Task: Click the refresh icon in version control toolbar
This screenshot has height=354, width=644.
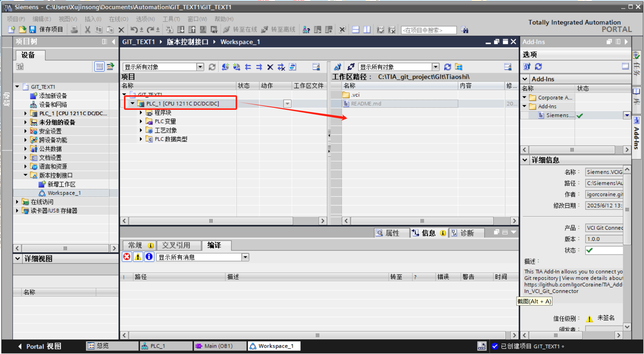Action: click(x=212, y=67)
